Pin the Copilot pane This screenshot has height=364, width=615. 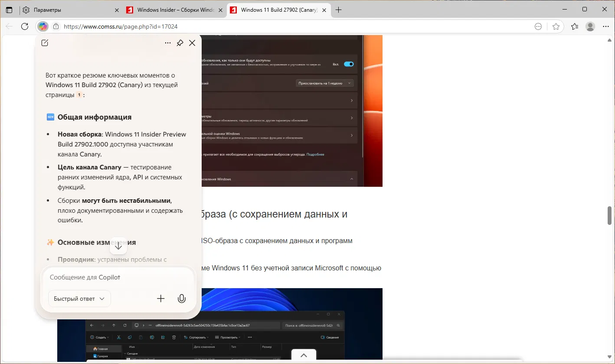click(180, 43)
